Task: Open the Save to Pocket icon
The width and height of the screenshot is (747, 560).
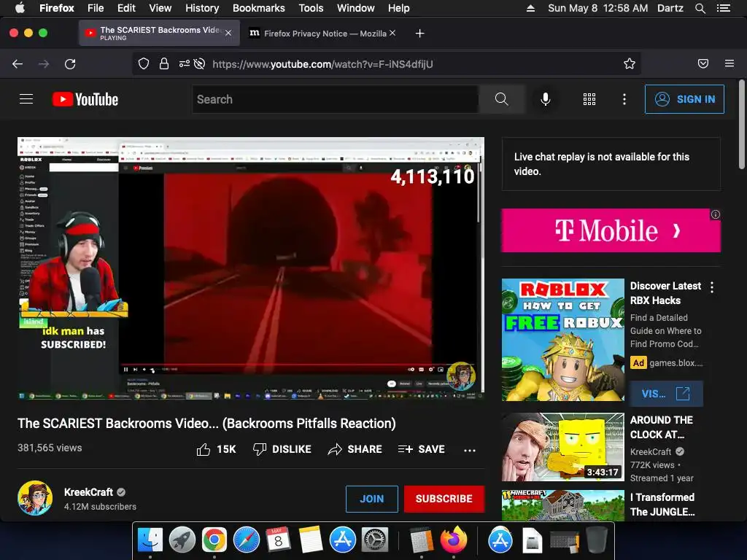Action: coord(703,64)
